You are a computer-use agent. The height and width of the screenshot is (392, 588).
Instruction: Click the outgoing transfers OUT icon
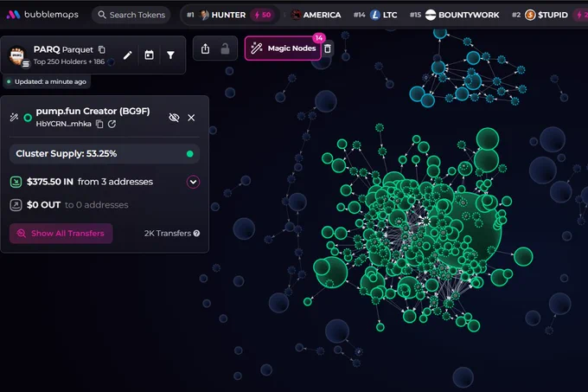coord(16,205)
